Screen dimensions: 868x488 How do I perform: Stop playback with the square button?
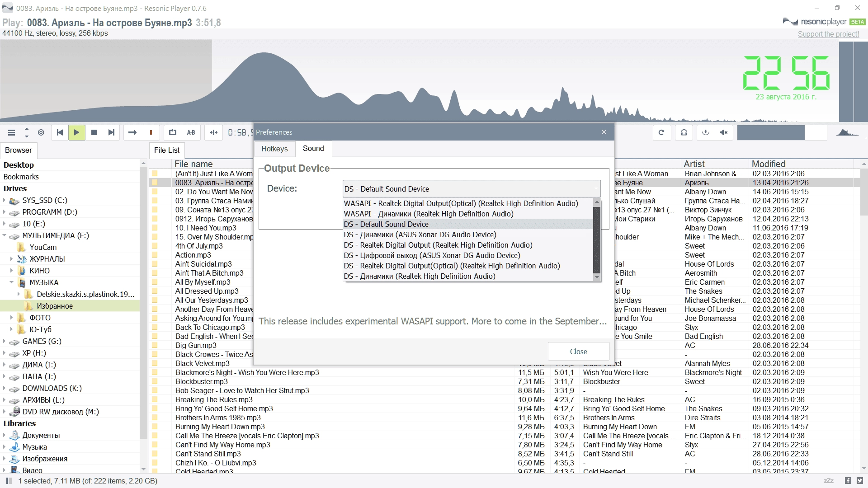coord(94,132)
